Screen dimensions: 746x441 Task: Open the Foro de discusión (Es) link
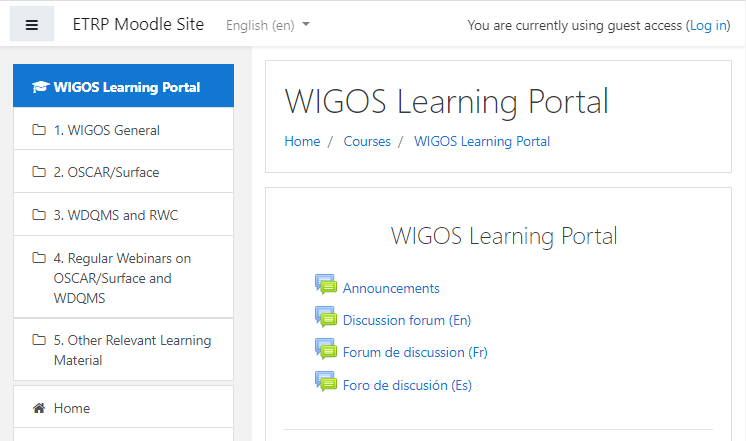click(x=407, y=385)
